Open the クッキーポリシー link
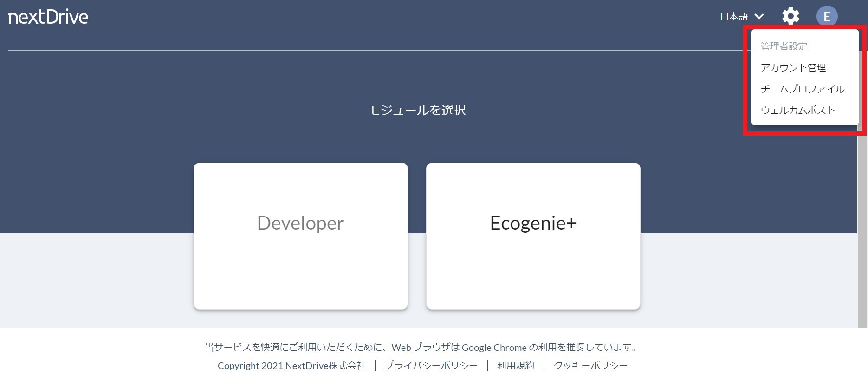 click(590, 366)
